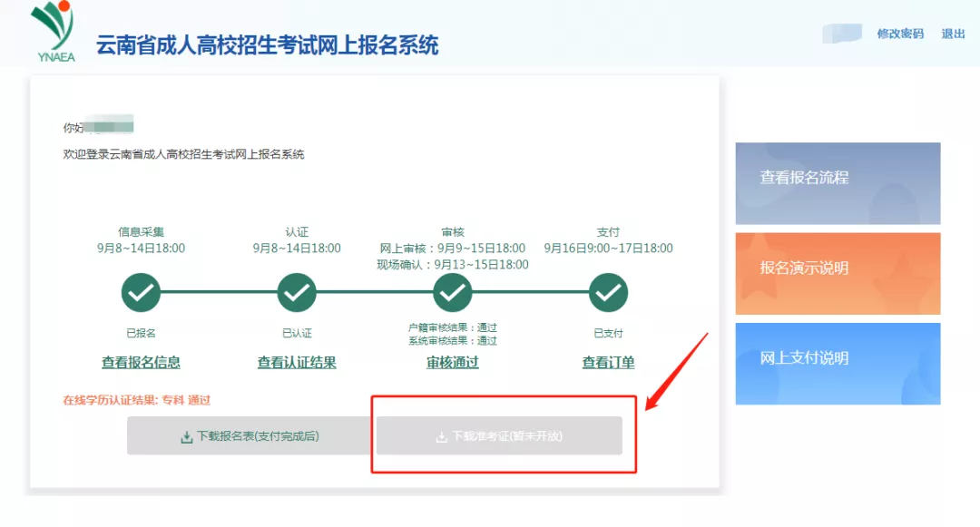The image size is (980, 527).
Task: Click the 认证 step checkmark icon
Action: coord(297,292)
